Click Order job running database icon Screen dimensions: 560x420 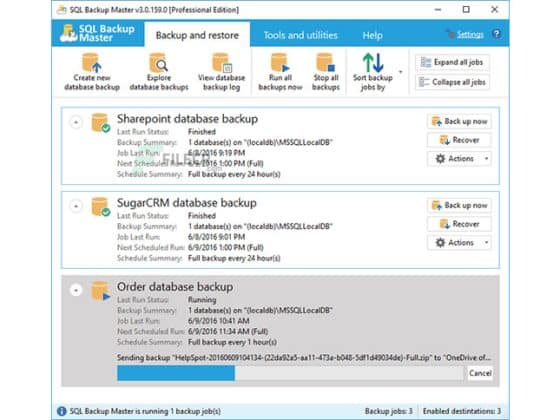100,291
